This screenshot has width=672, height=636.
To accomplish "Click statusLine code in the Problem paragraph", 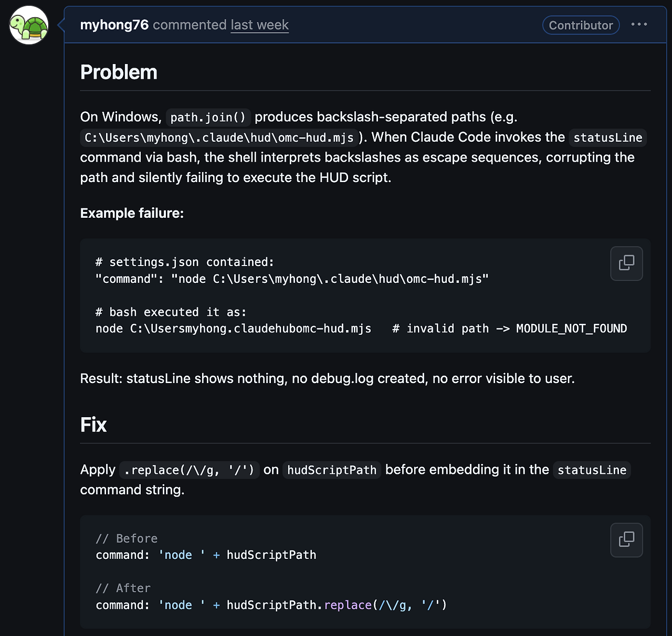I will tap(607, 138).
